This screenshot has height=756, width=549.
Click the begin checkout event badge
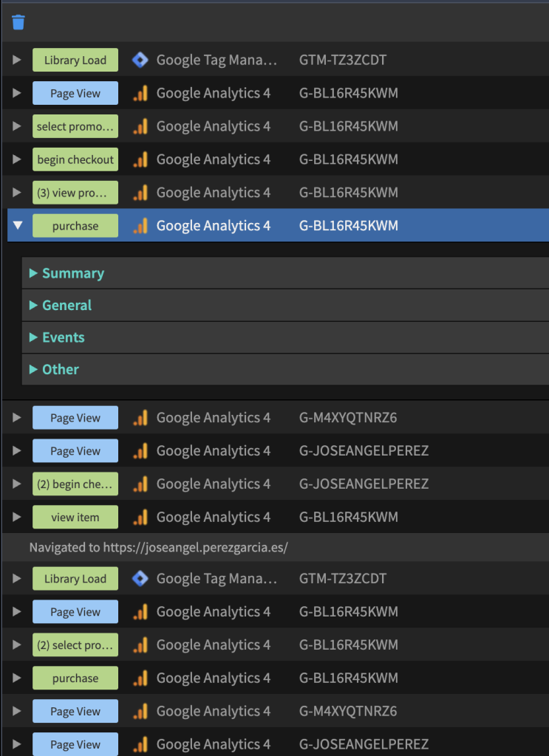pos(75,159)
